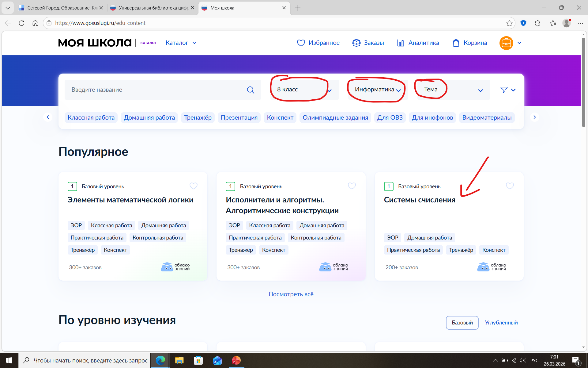This screenshot has height=368, width=588.
Task: Click the orange briefcase profile icon
Action: click(x=506, y=43)
